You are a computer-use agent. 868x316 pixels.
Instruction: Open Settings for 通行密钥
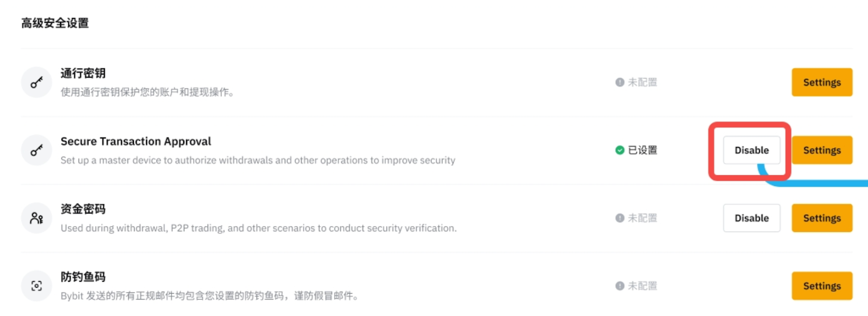[821, 82]
